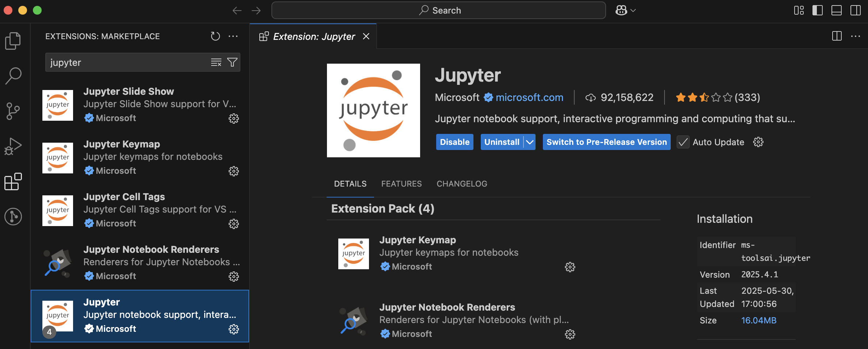Click the title bar Search box

[438, 10]
